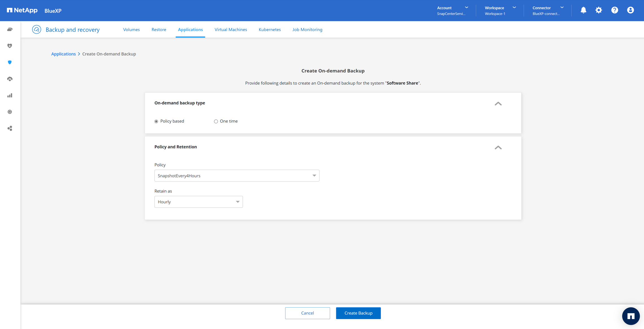The width and height of the screenshot is (644, 329).
Task: Click the Create Backup button
Action: click(x=358, y=313)
